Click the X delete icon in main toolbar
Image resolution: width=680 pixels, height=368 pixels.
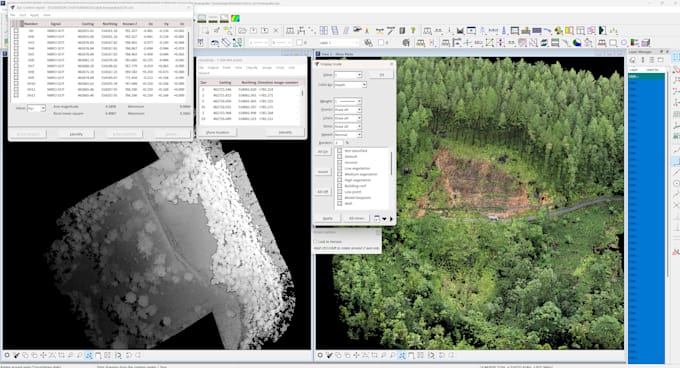pos(275,30)
